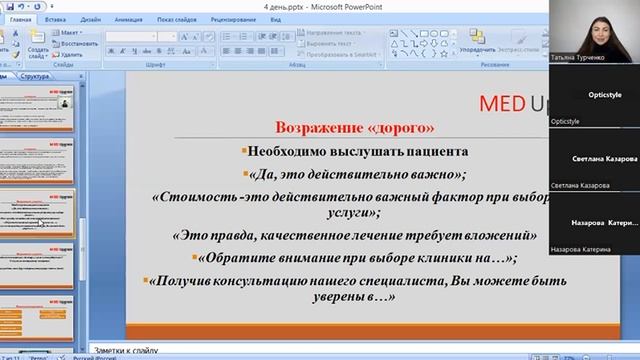Select the currently highlighted slide thumbnail
This screenshot has width=640, height=360.
37,213
